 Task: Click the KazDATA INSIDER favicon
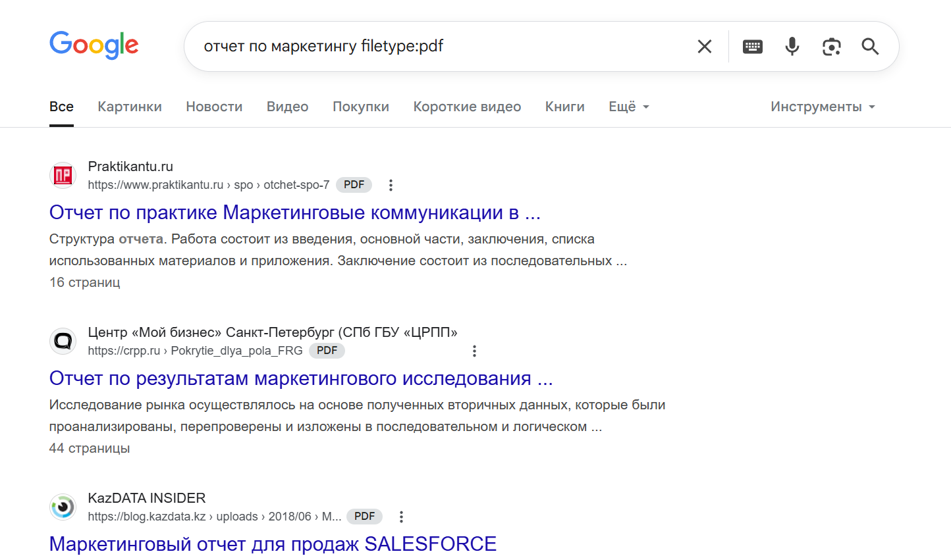[63, 507]
